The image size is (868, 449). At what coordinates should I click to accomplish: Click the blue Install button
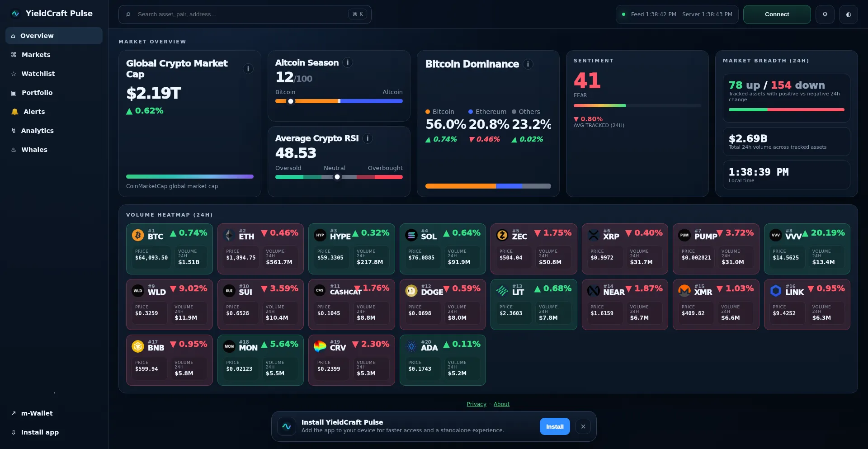pos(555,426)
